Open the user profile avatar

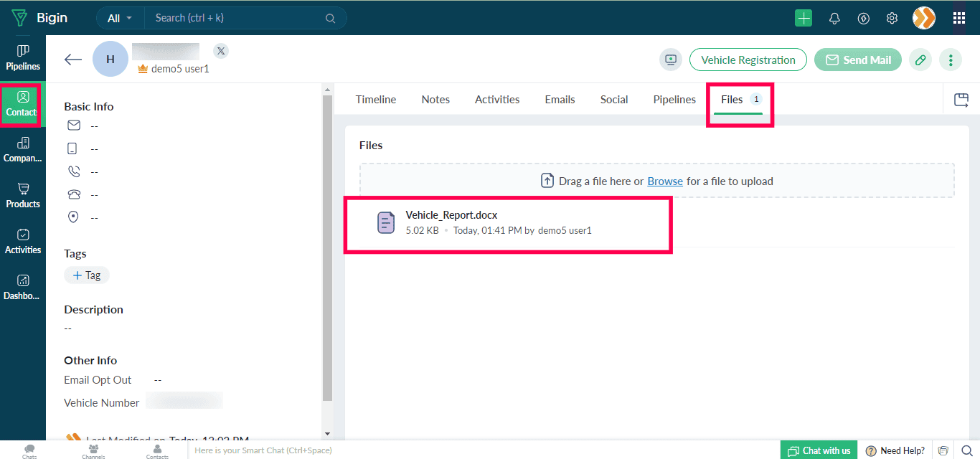(x=924, y=18)
